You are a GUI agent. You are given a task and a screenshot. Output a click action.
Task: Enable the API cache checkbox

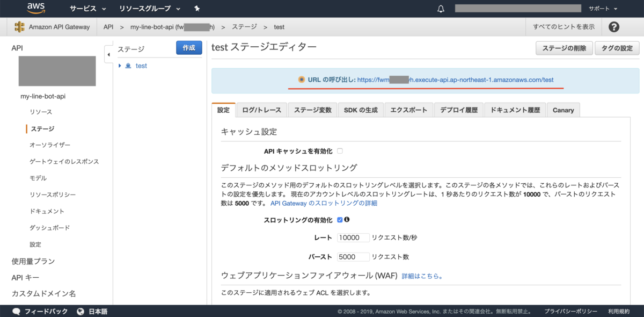340,151
